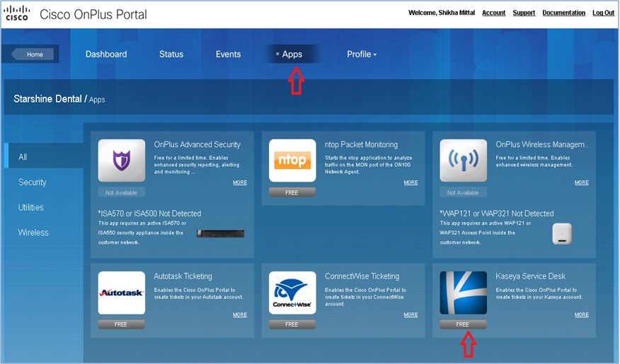620x364 pixels.
Task: Expand the Profile dropdown menu
Action: point(362,54)
